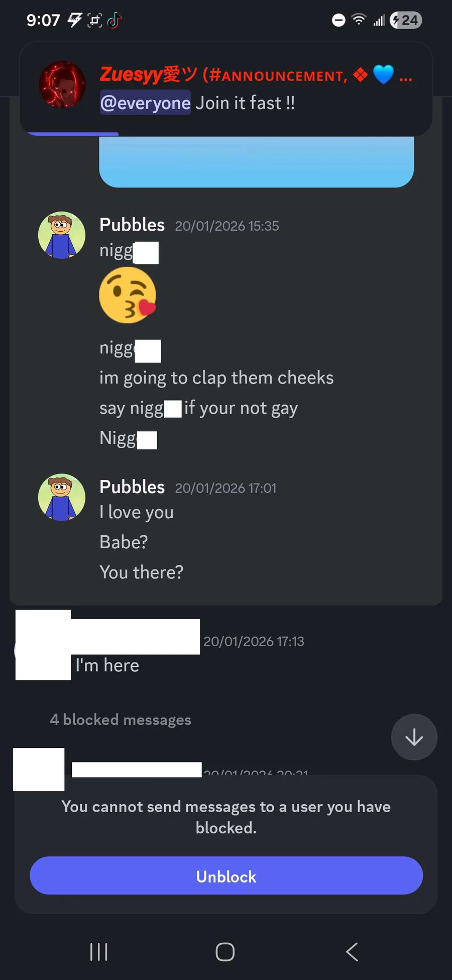Select the "You there?" message
Viewport: 452px width, 980px height.
click(x=141, y=572)
